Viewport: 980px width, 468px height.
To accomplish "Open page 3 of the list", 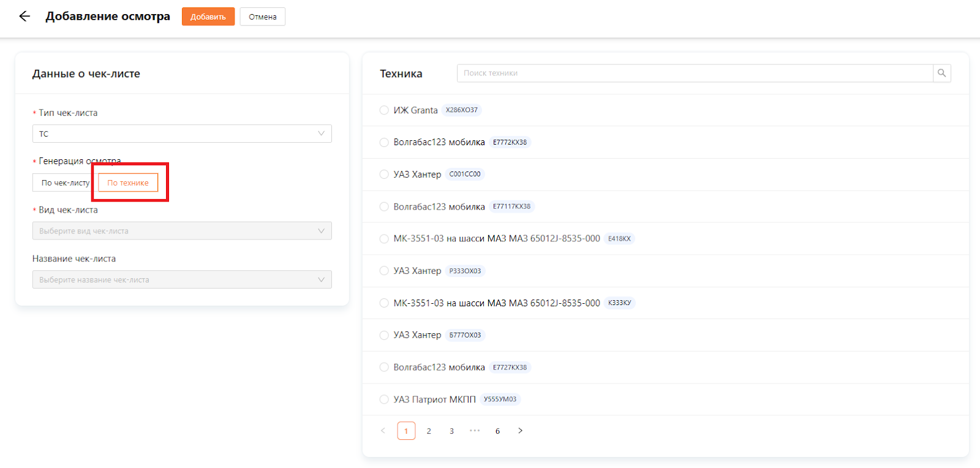I will coord(451,431).
